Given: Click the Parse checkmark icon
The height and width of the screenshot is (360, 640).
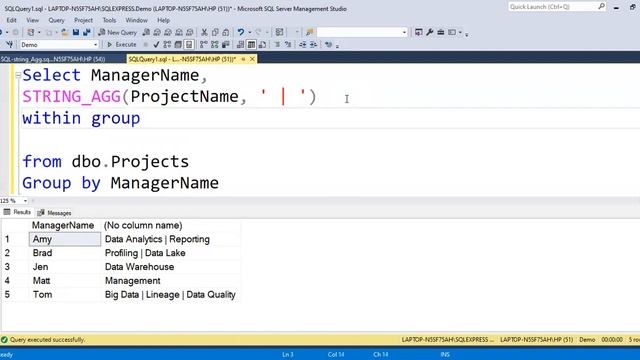Looking at the screenshot, I should tap(156, 44).
